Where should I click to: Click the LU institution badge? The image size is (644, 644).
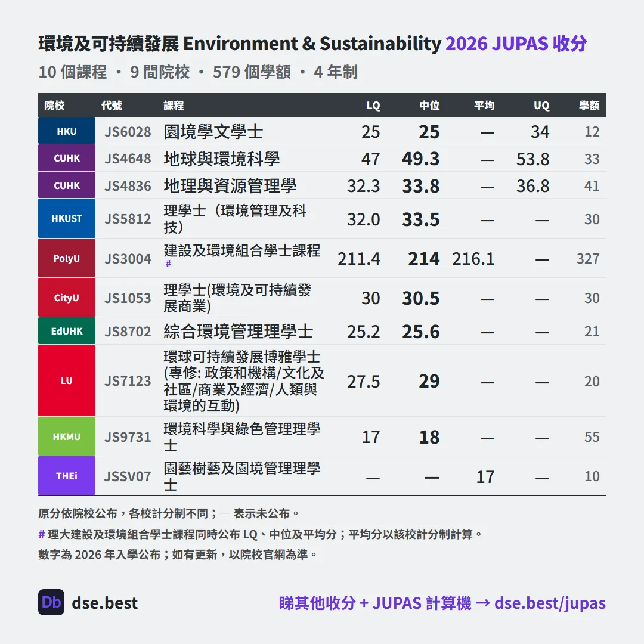pos(67,380)
